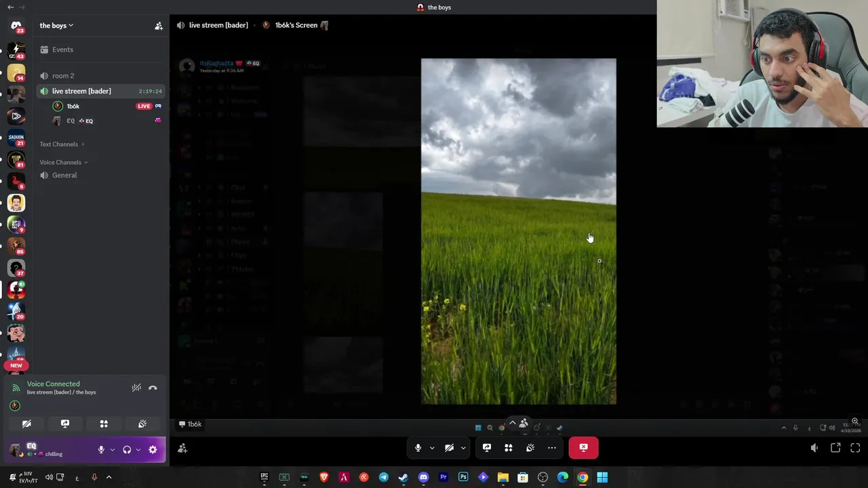Screen dimensions: 868x488
Task: Toggle noise suppression in voice panel
Action: [x=136, y=388]
